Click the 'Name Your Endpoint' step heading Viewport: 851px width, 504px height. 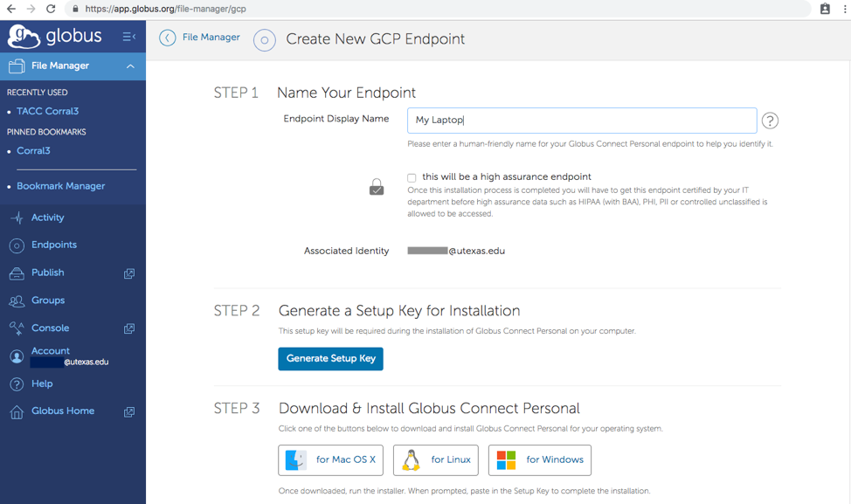346,93
